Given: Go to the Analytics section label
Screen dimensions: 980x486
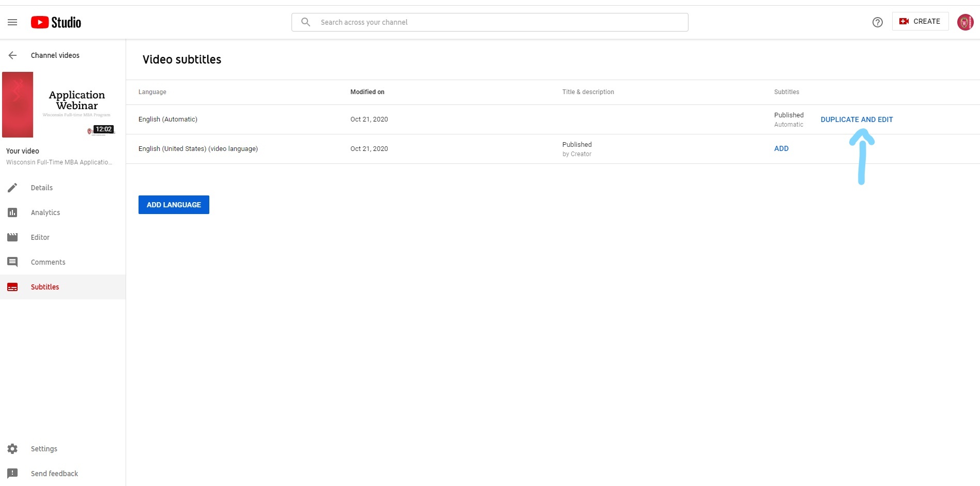Looking at the screenshot, I should tap(45, 212).
